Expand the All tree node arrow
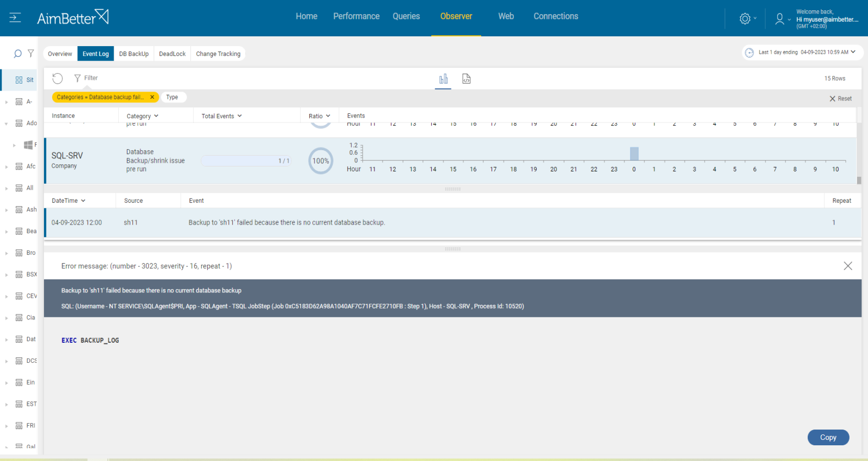This screenshot has height=461, width=868. [x=7, y=188]
